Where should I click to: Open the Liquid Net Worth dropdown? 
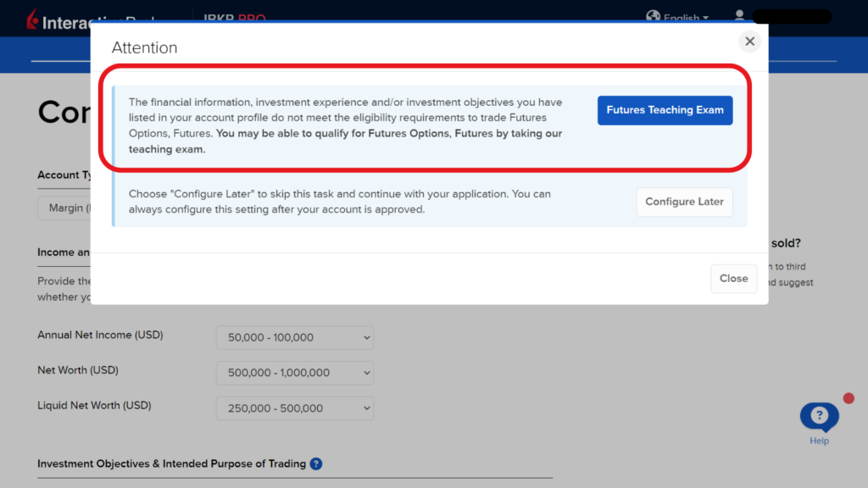(294, 408)
